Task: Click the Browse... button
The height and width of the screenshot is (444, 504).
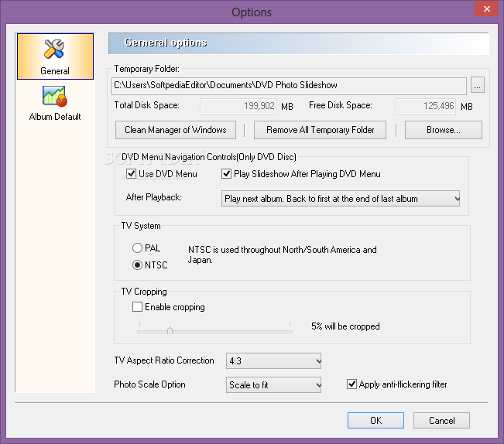Action: tap(444, 130)
